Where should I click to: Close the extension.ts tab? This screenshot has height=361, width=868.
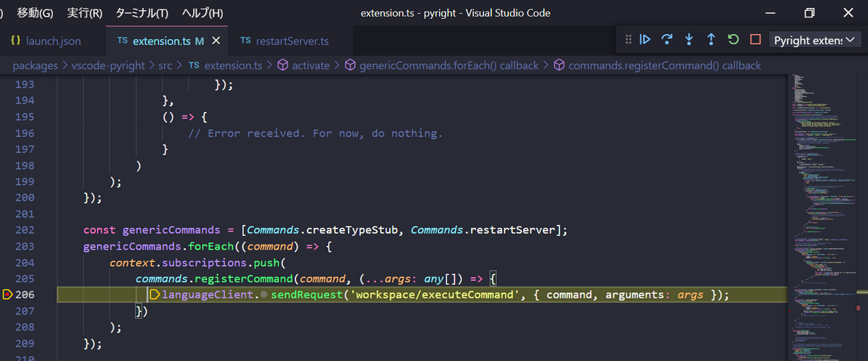click(x=216, y=41)
